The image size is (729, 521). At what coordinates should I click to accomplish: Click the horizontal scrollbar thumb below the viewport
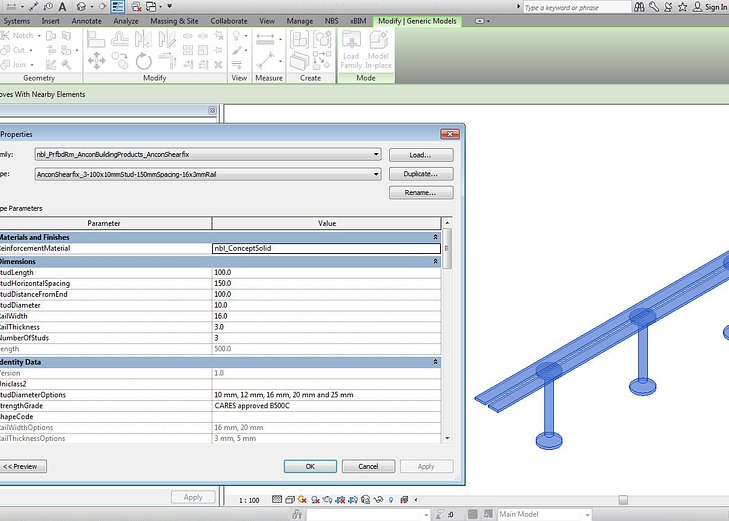(x=622, y=499)
